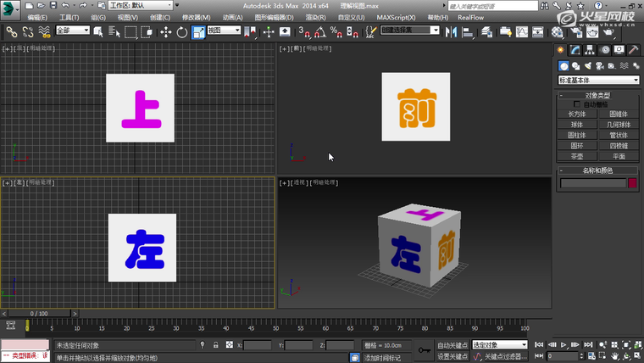Screen dimensions: 644x363
Task: Enable the 自动栅格 checkbox
Action: click(x=578, y=104)
